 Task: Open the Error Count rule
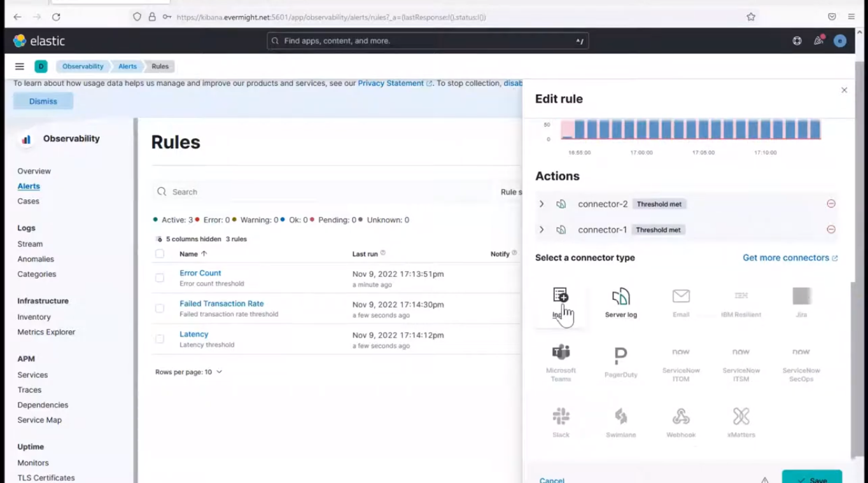click(200, 273)
